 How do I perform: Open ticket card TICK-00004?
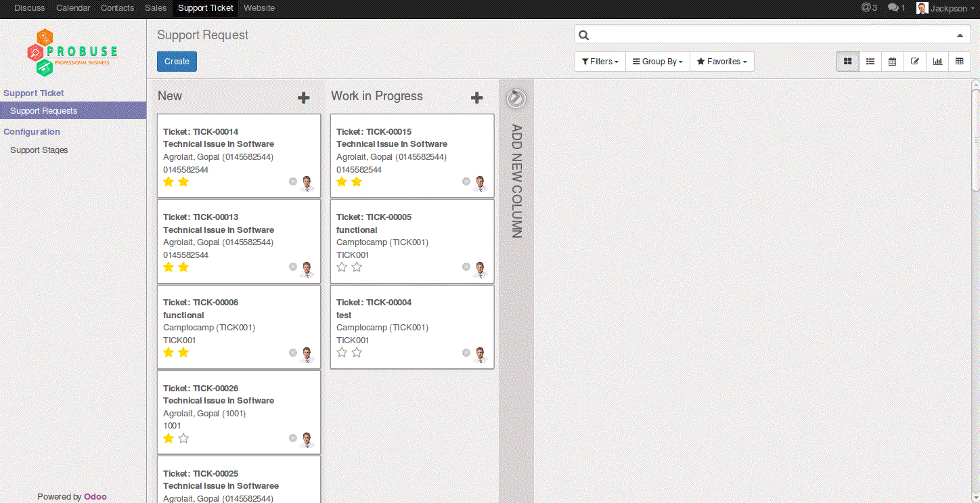pyautogui.click(x=412, y=326)
